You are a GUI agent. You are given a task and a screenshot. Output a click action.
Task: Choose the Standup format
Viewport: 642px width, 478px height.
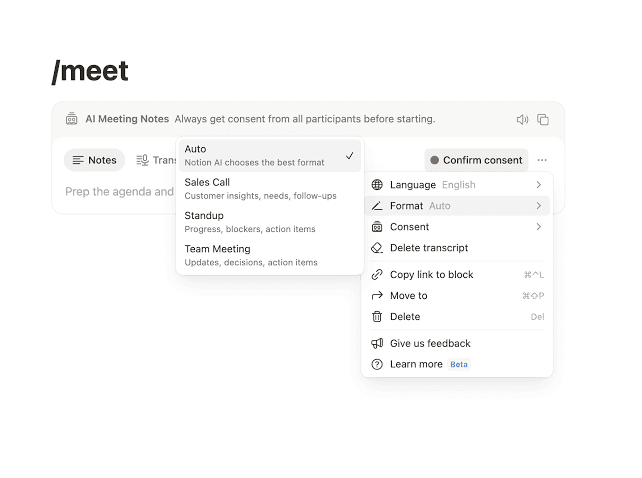(270, 222)
